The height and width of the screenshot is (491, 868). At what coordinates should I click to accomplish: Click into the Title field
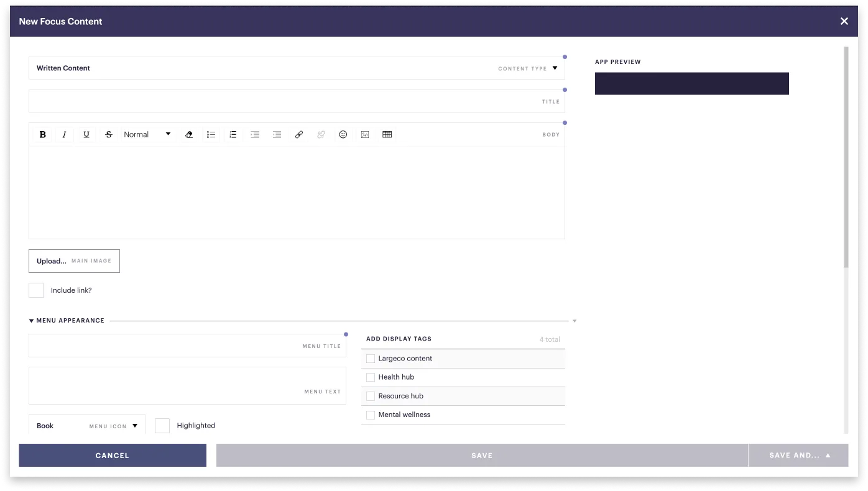click(x=297, y=101)
